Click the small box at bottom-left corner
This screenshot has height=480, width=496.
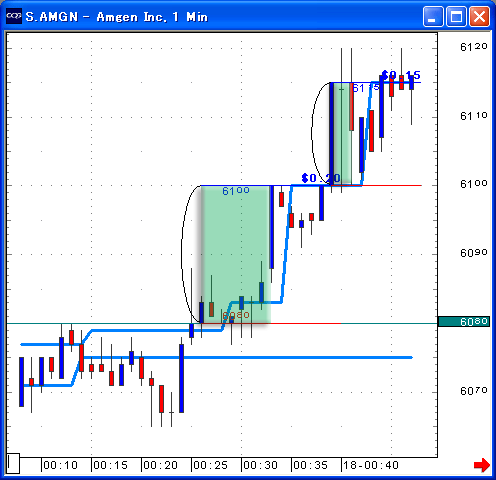tap(13, 463)
